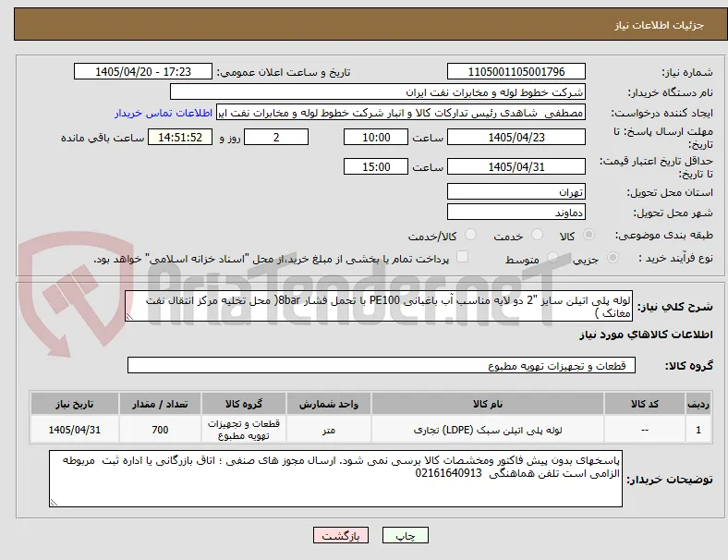Click the item name لوله پلی اتیلن سبک cell
Image resolution: width=728 pixels, height=560 pixels.
click(x=488, y=430)
